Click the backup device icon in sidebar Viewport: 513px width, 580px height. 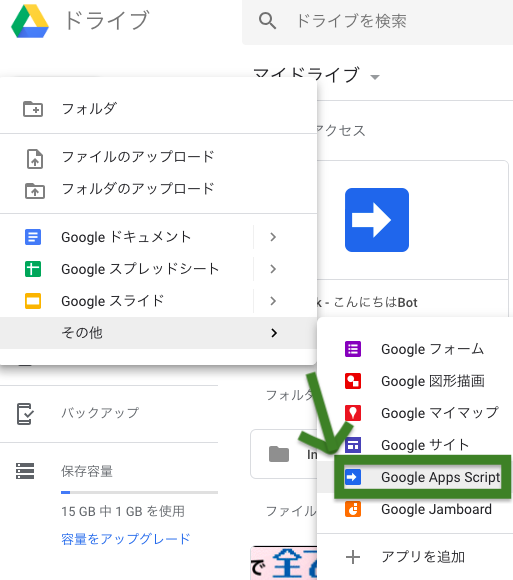[x=25, y=414]
